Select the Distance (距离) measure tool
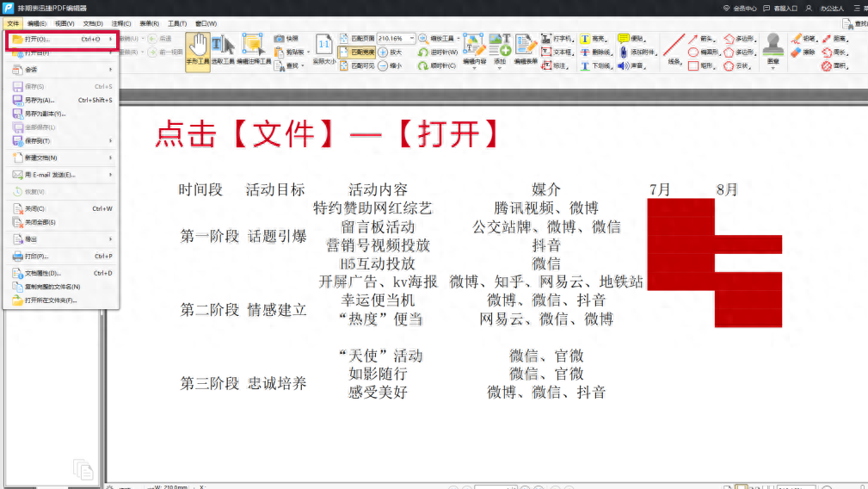The image size is (868, 489). [x=835, y=38]
